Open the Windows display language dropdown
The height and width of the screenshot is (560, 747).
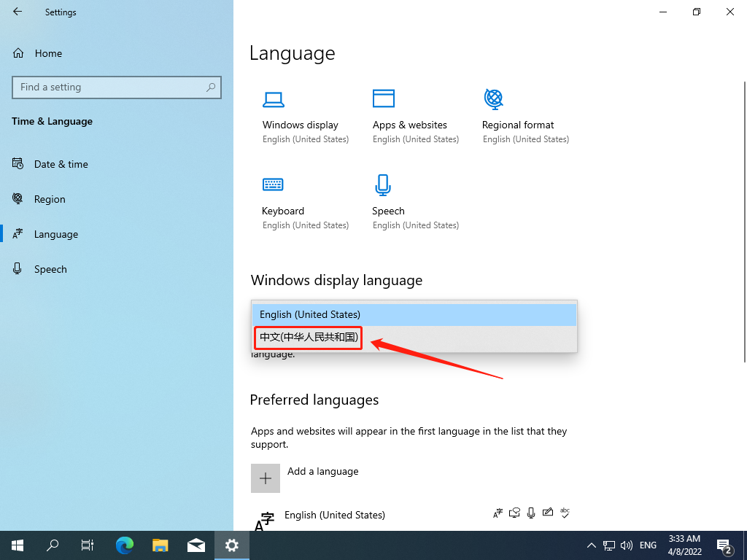coord(414,314)
